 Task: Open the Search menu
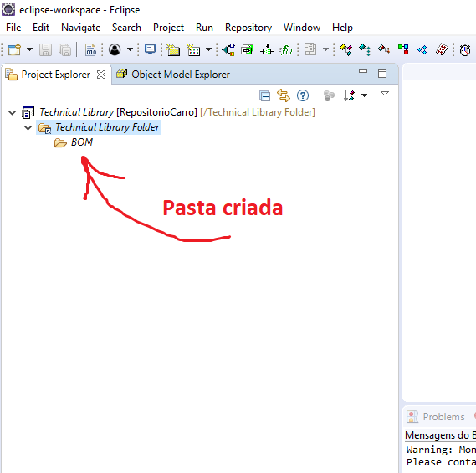(x=126, y=28)
